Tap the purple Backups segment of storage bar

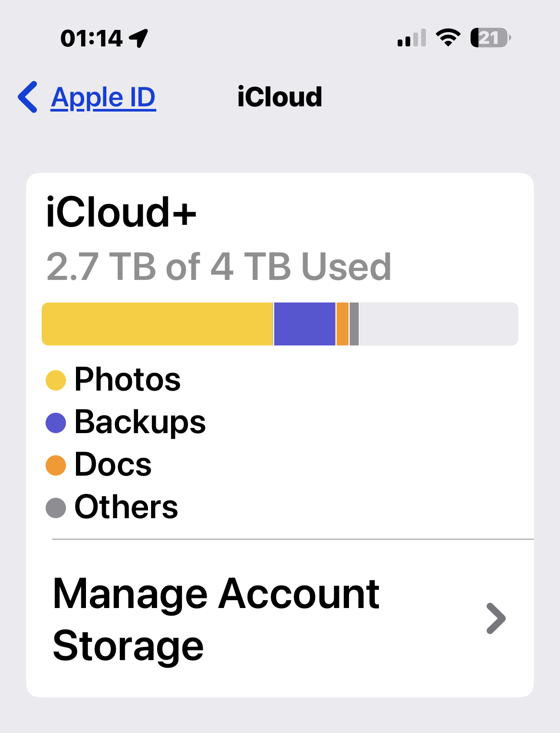point(304,324)
